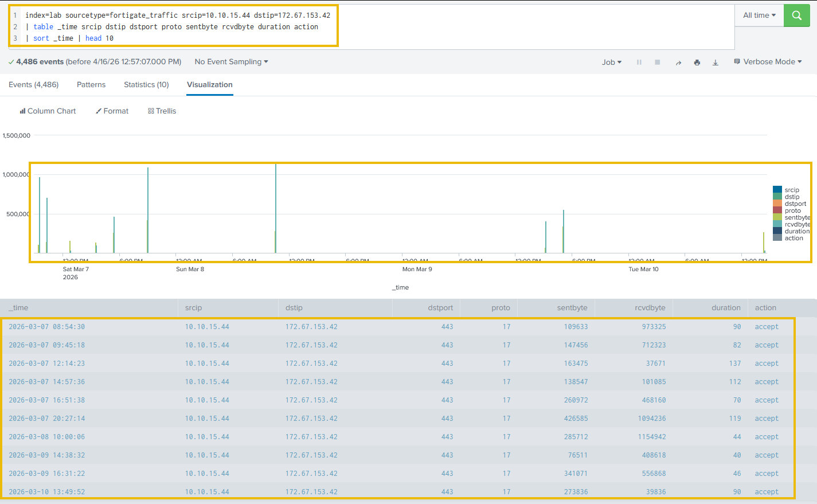Click the dstip legend color swatch
Screen dimensions: 817x504
pyautogui.click(x=777, y=197)
